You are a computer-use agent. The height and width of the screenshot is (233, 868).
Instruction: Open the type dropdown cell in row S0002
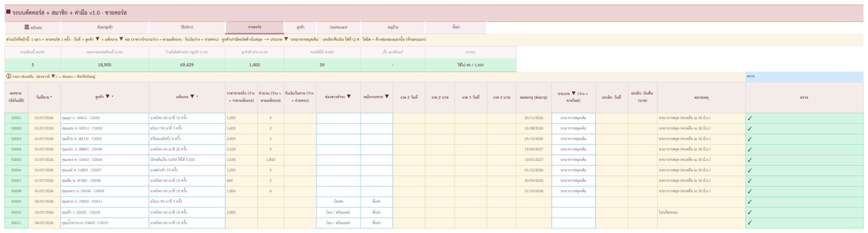point(574,128)
